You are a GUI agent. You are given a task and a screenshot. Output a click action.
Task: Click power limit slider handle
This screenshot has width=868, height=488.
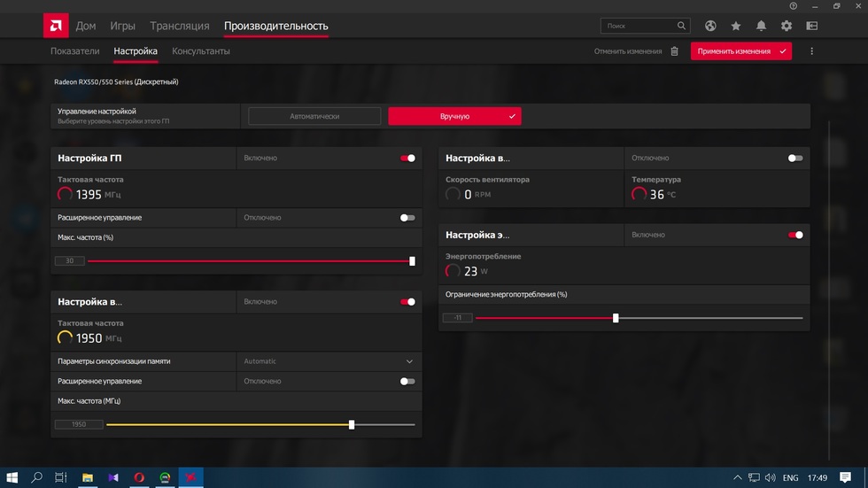[616, 318]
